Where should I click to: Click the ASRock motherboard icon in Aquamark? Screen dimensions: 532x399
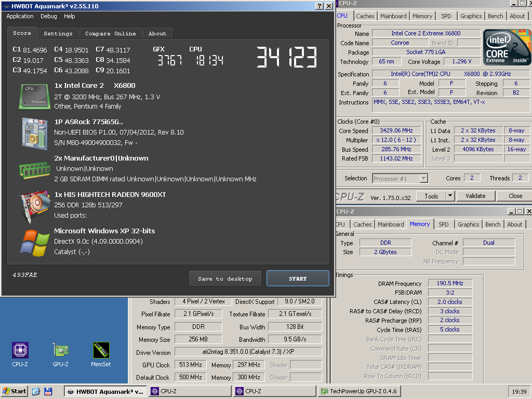pos(34,133)
